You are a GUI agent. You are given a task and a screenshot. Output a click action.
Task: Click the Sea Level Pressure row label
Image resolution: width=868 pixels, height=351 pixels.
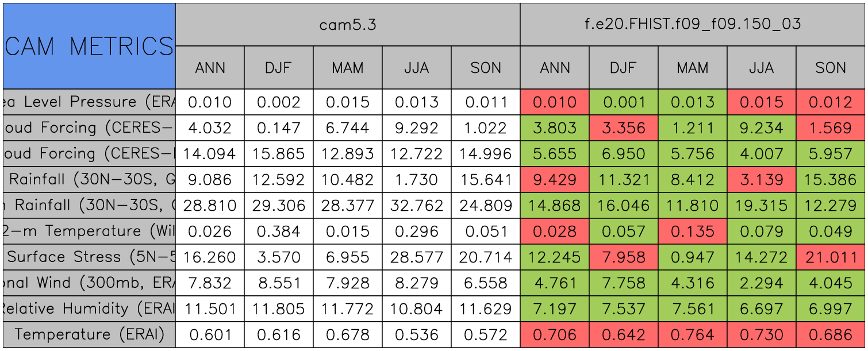89,102
